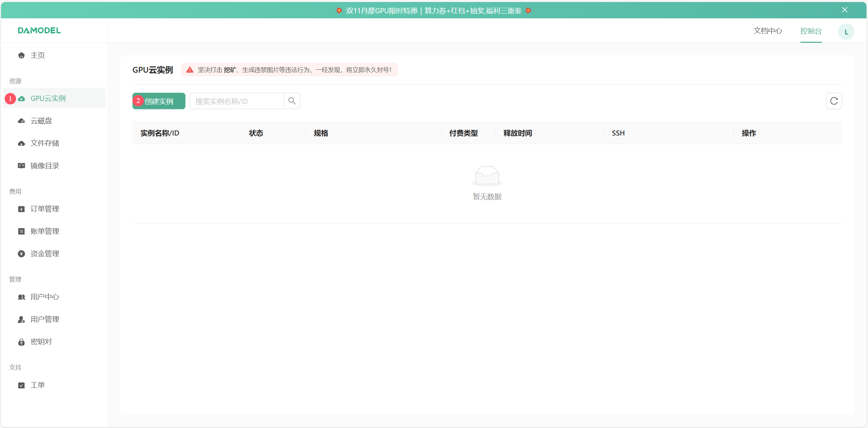868x428 pixels.
Task: Click the red warning triangle icon
Action: click(190, 70)
